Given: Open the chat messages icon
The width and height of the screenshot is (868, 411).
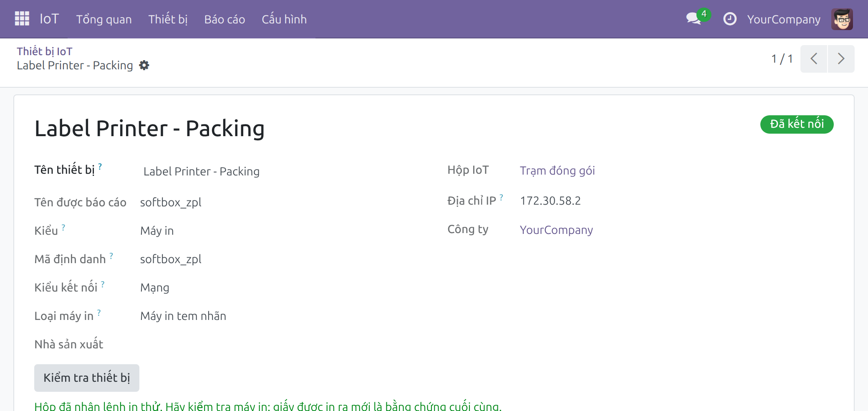Looking at the screenshot, I should tap(694, 19).
